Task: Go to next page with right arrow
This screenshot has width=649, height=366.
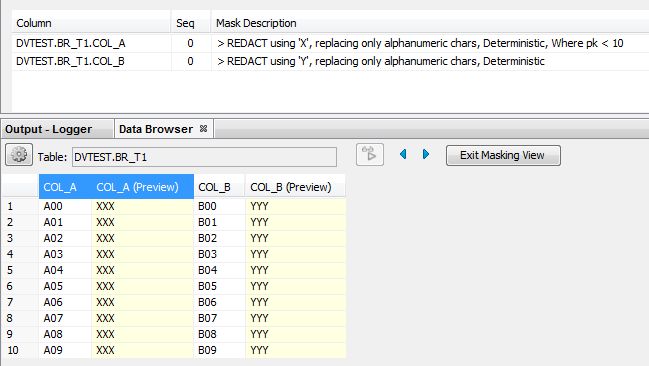Action: tap(425, 154)
